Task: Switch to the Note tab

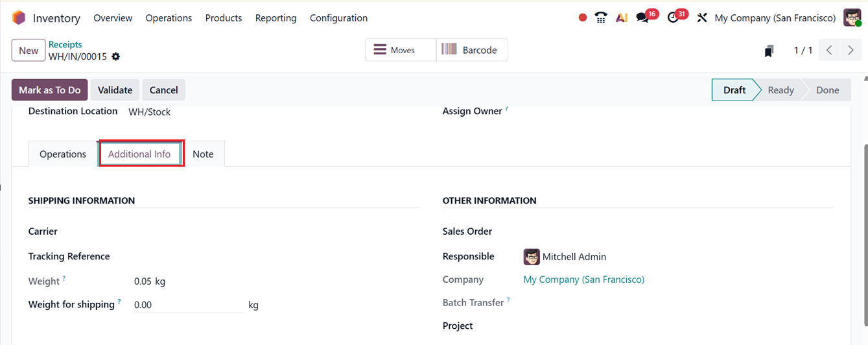Action: pos(203,154)
